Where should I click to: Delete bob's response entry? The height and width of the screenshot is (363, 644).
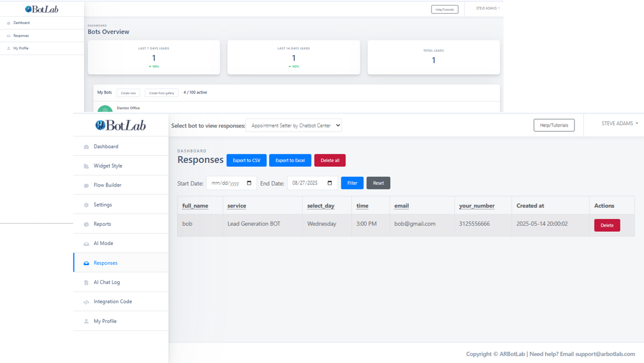pyautogui.click(x=607, y=225)
